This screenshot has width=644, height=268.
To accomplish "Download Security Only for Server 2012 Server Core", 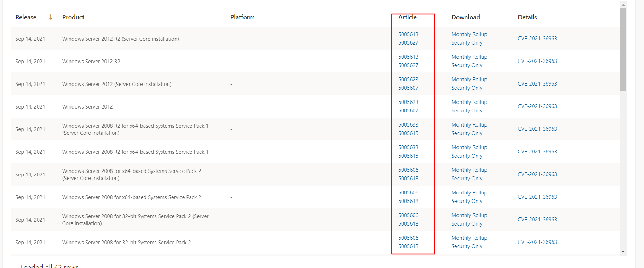I will (x=467, y=88).
